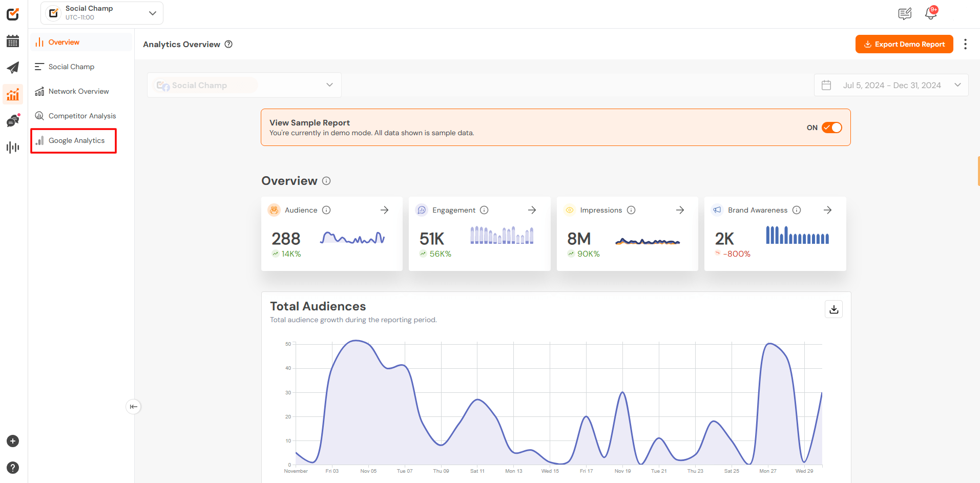
Task: Click the Audience 288 value
Action: [286, 239]
